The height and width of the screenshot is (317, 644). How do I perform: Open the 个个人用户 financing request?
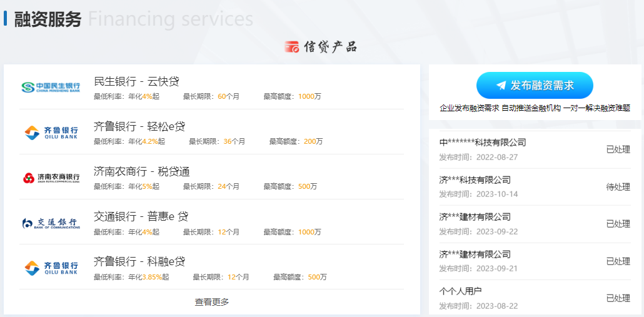461,291
